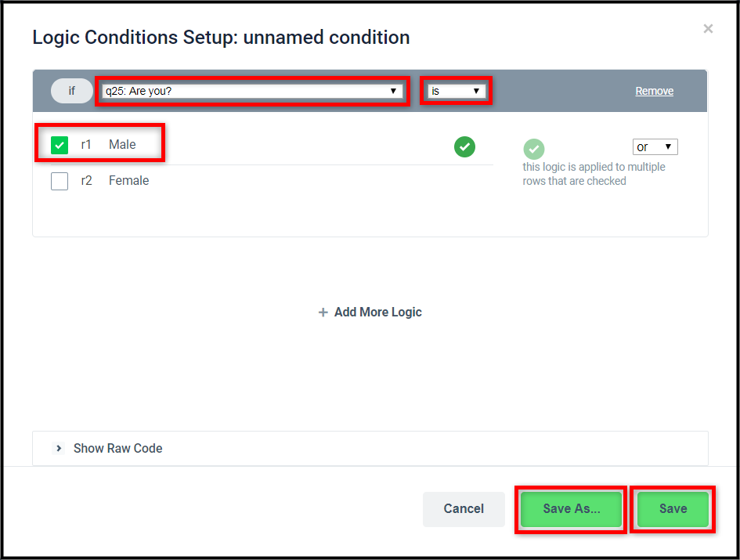This screenshot has width=740, height=560.
Task: Open the 'is' operator dropdown
Action: tap(457, 91)
